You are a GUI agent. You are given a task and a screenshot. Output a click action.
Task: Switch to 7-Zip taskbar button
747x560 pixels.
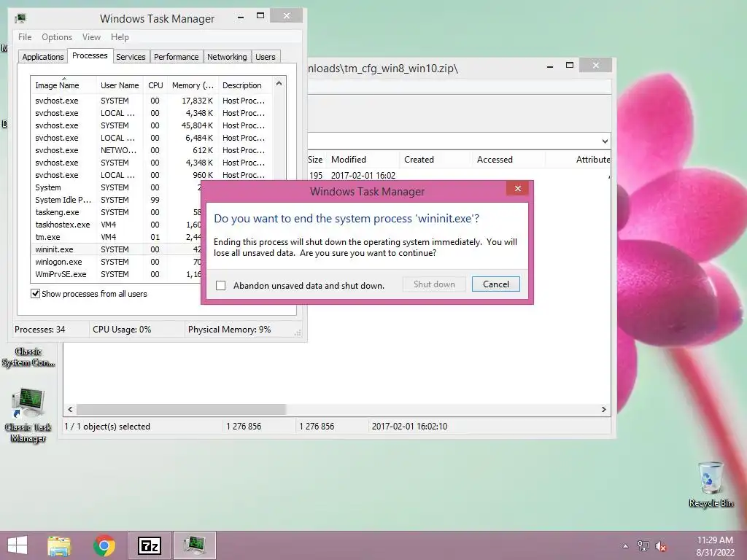149,545
